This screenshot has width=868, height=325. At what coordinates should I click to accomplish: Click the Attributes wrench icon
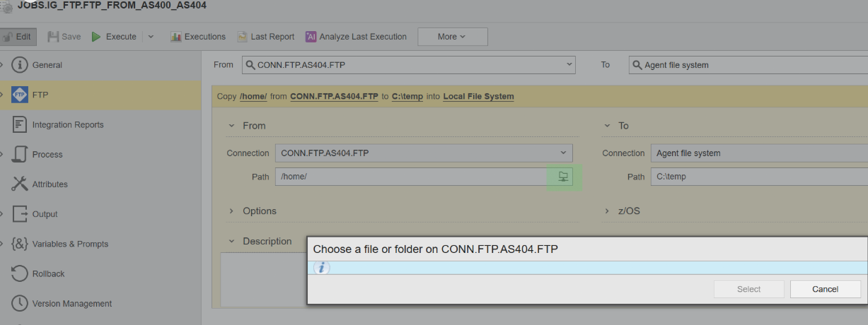(x=20, y=184)
